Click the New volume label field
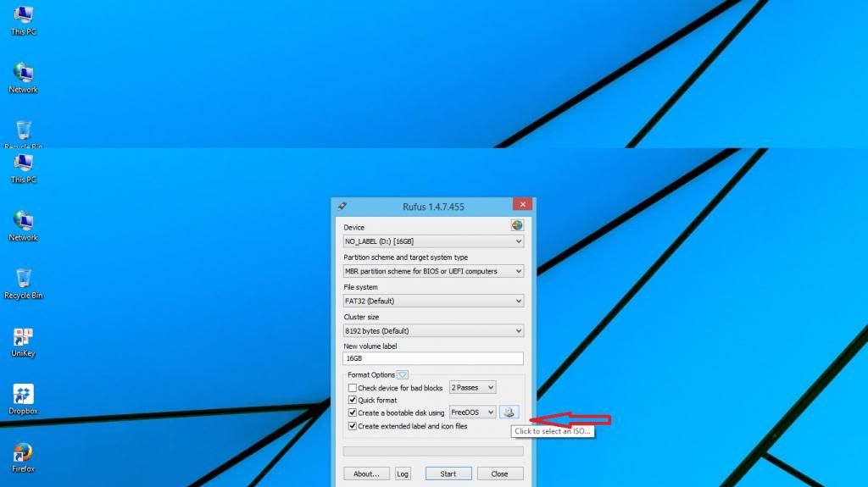 [433, 358]
